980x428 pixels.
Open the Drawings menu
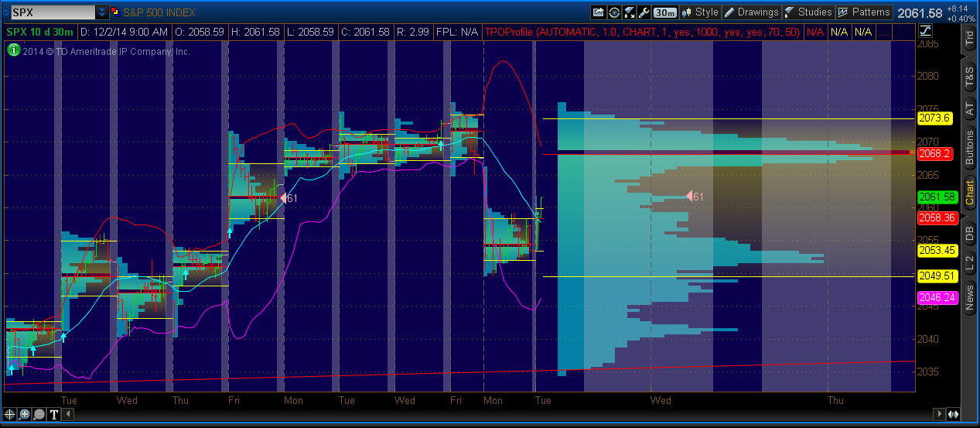click(751, 12)
